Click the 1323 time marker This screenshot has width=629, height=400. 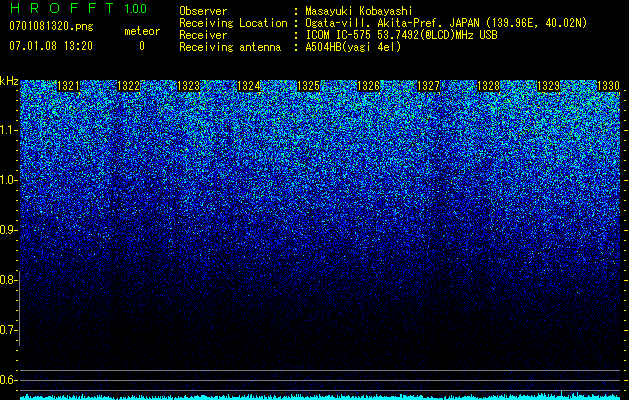(x=189, y=86)
